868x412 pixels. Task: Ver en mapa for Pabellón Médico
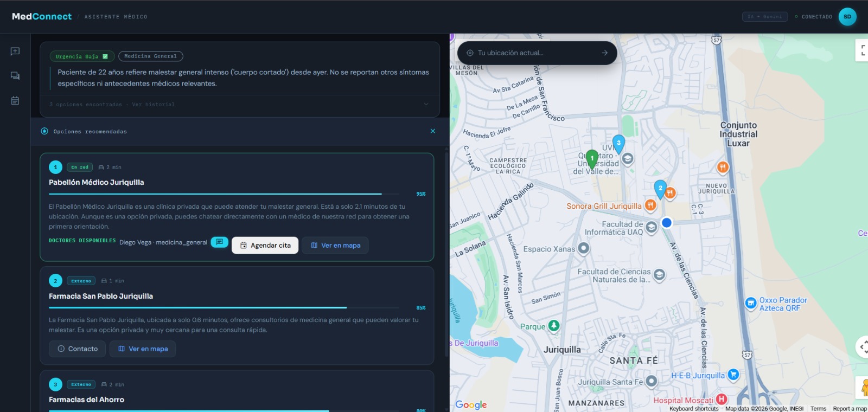coord(335,246)
